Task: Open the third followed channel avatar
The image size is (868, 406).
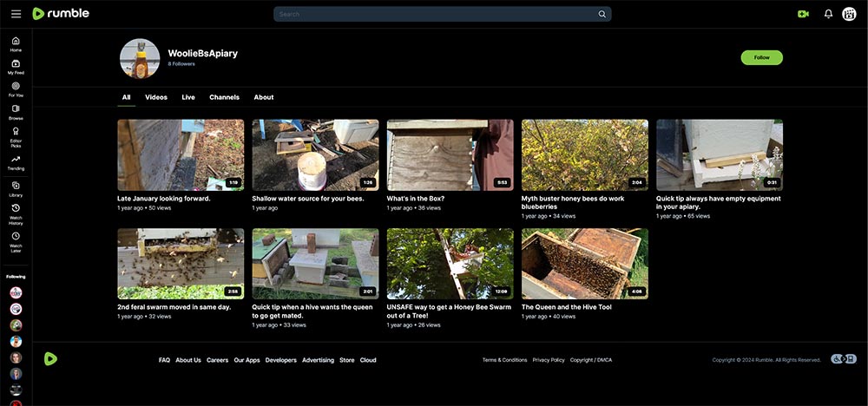Action: click(x=16, y=325)
